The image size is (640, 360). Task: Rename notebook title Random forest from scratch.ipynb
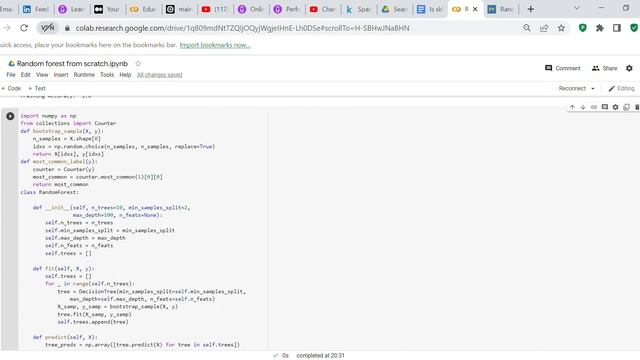click(72, 64)
